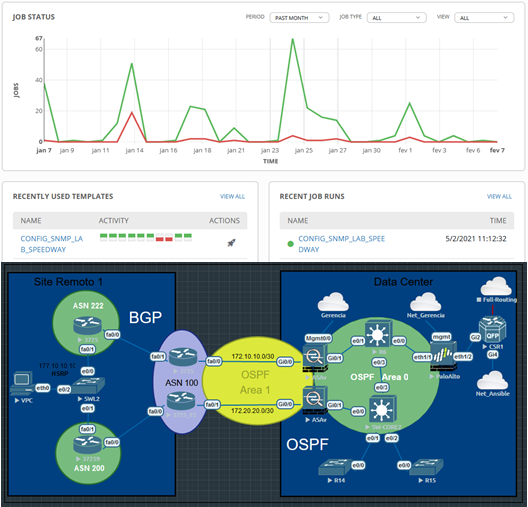The width and height of the screenshot is (528, 507).
Task: Open the CONFIG_SNMP_LAB_SPEEDWAY template link
Action: click(52, 244)
